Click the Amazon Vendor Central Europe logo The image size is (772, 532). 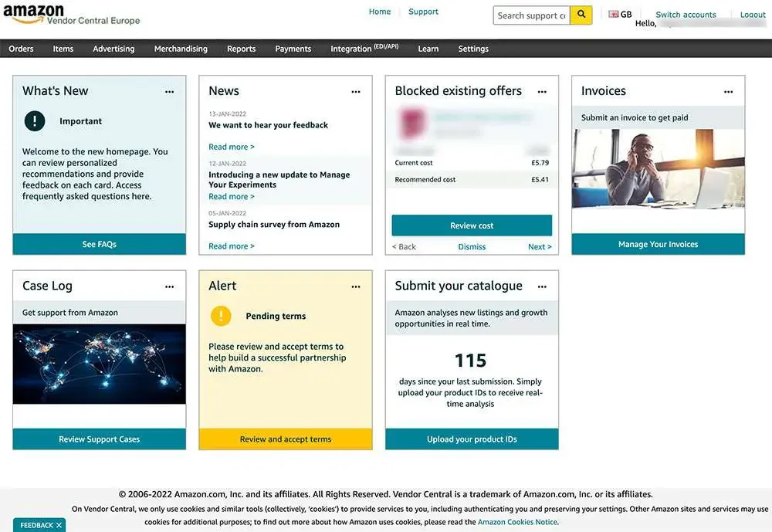tap(71, 15)
